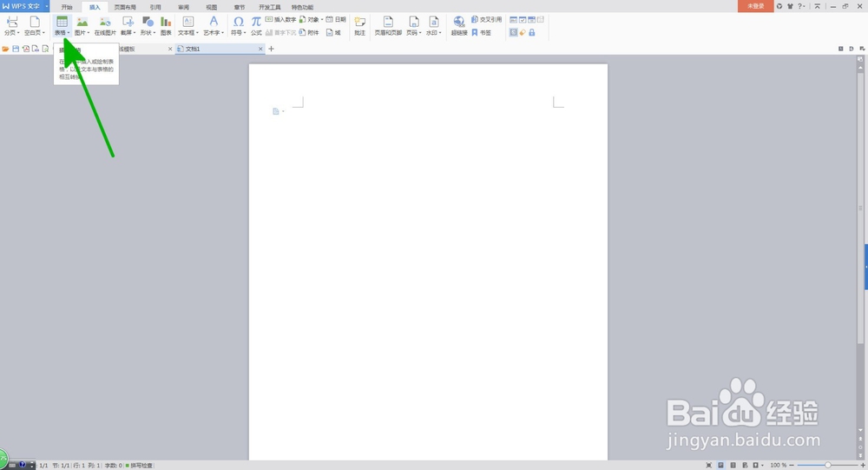Viewport: 868px width, 470px height.
Task: Collapse the ribbon with the up arrow
Action: (817, 6)
